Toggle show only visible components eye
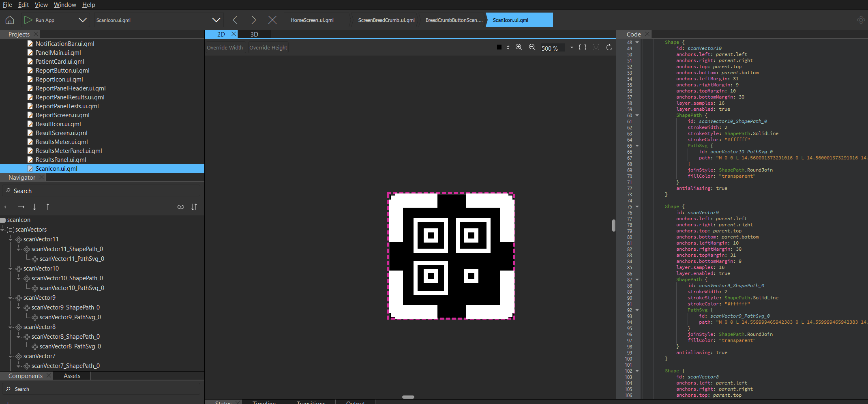Viewport: 868px width, 404px height. (x=181, y=207)
